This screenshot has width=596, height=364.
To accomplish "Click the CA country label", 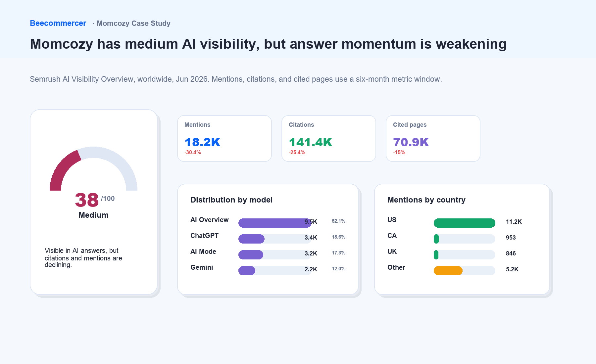I will [392, 236].
